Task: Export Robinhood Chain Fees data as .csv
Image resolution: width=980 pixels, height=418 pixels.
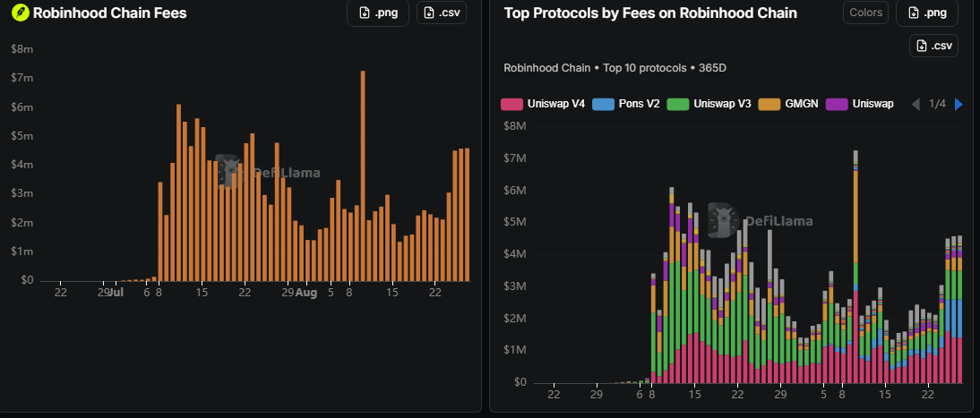Action: (442, 13)
